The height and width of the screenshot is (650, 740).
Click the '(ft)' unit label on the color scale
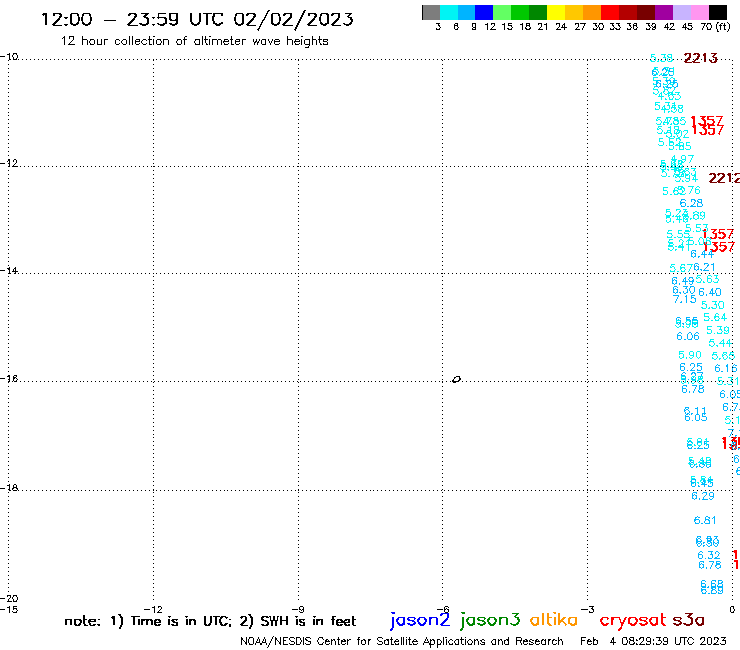pos(723,26)
